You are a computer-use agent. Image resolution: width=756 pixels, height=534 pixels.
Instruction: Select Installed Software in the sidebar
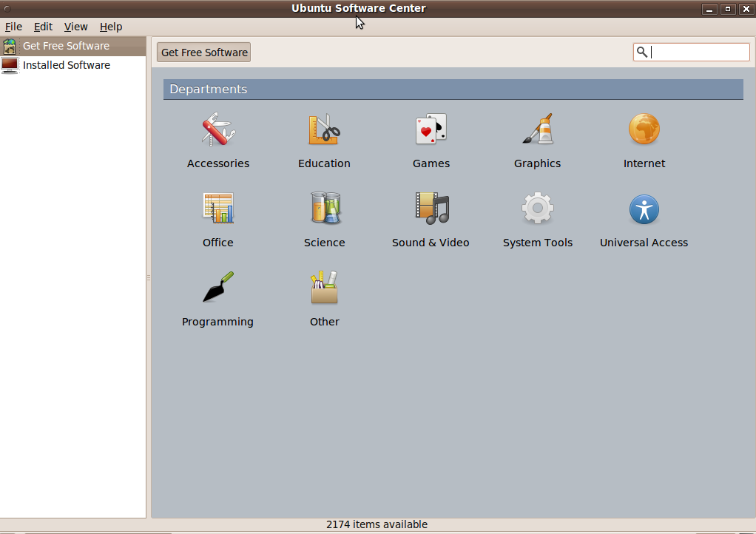click(66, 65)
